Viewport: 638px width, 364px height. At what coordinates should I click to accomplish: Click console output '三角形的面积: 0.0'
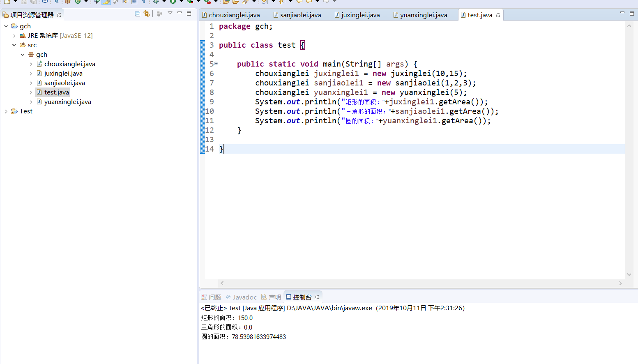[x=227, y=327]
